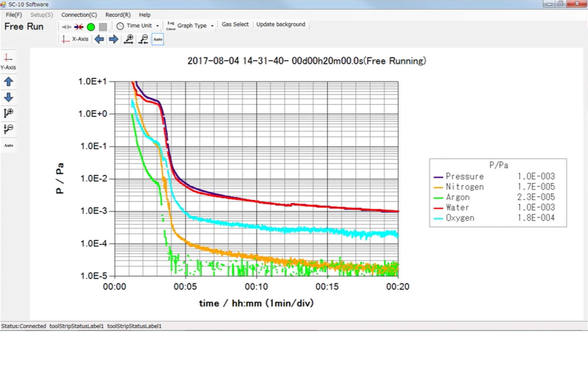Toggle Y-axis Auto scale button
The image size is (588, 387).
click(x=8, y=145)
